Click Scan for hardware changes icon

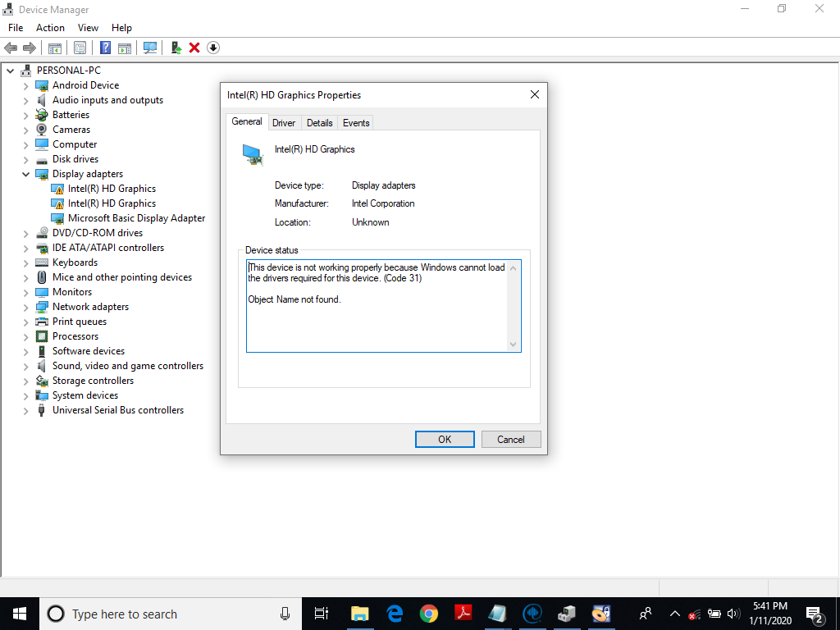pos(150,48)
